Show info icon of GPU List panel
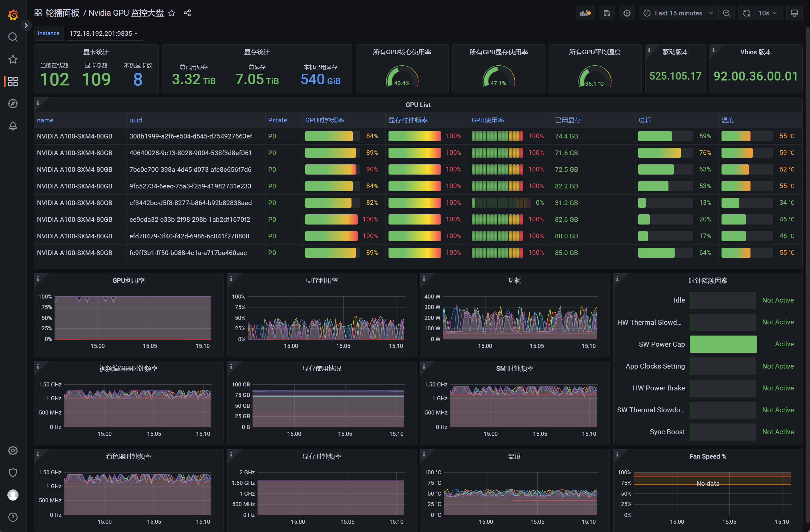 (x=38, y=102)
